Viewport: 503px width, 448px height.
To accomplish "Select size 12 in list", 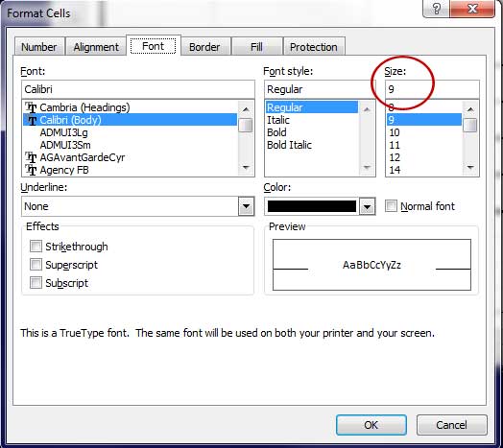I will pos(424,157).
